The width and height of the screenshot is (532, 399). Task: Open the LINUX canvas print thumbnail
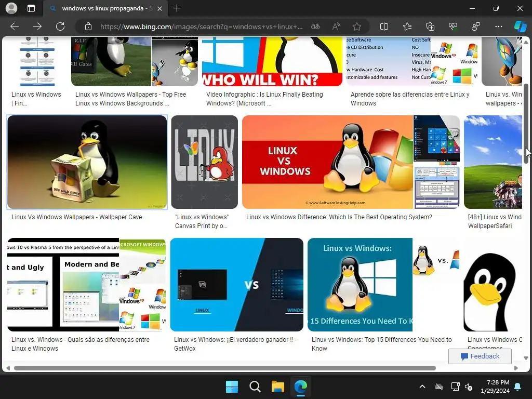click(x=205, y=162)
